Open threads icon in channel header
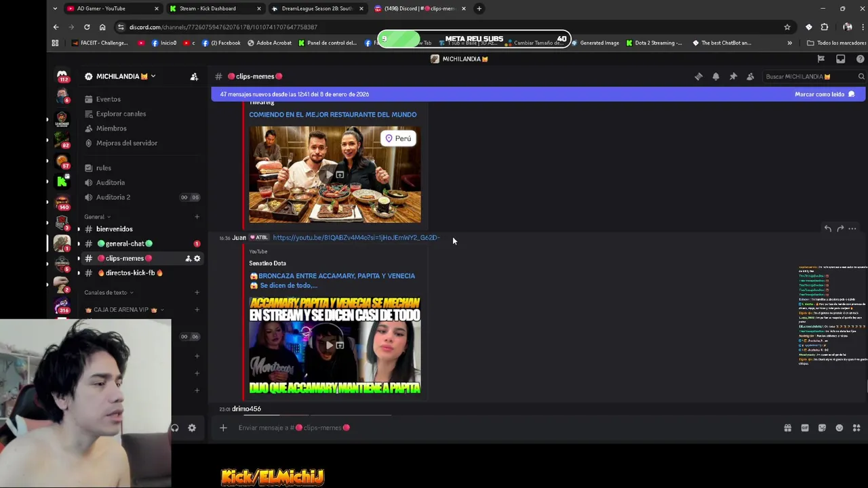The width and height of the screenshot is (868, 488). 698,77
